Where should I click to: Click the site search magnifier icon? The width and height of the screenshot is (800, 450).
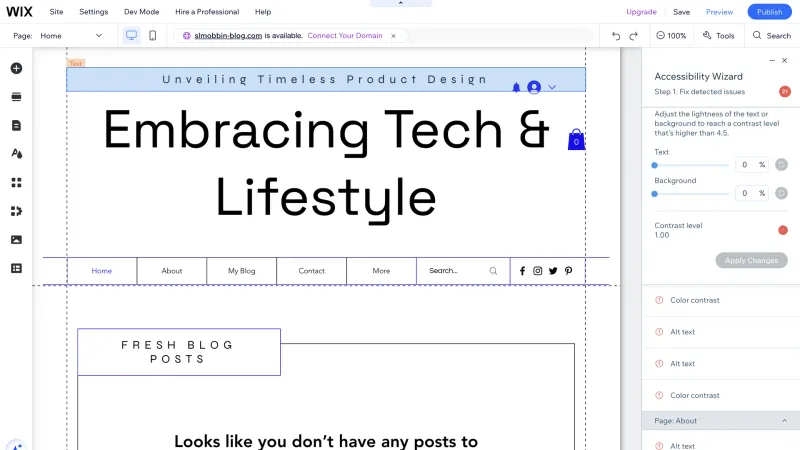pyautogui.click(x=493, y=271)
